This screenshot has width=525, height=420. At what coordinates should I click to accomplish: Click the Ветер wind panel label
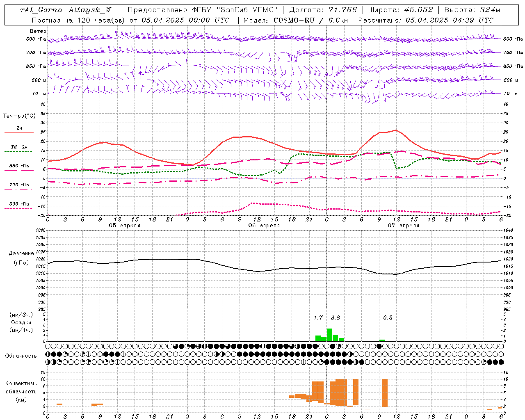(x=38, y=31)
